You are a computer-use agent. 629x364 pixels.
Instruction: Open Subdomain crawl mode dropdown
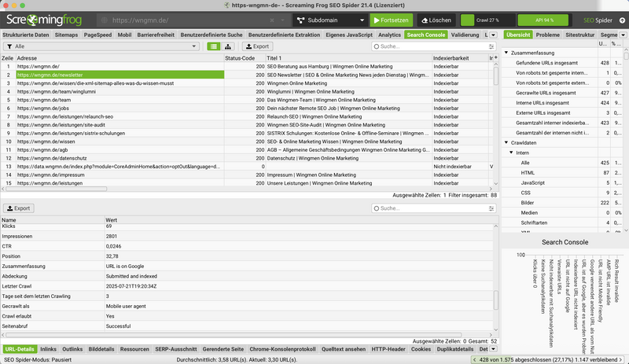coord(330,20)
